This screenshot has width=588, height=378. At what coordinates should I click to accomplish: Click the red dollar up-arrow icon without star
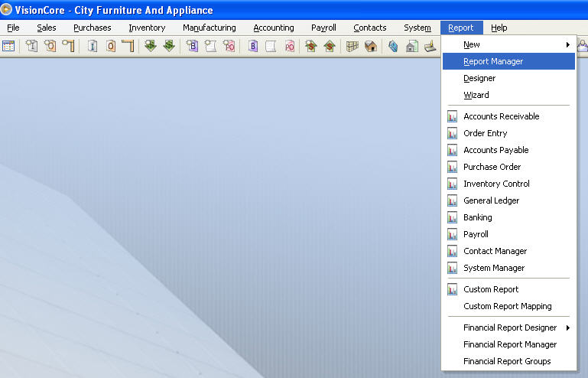pos(330,46)
